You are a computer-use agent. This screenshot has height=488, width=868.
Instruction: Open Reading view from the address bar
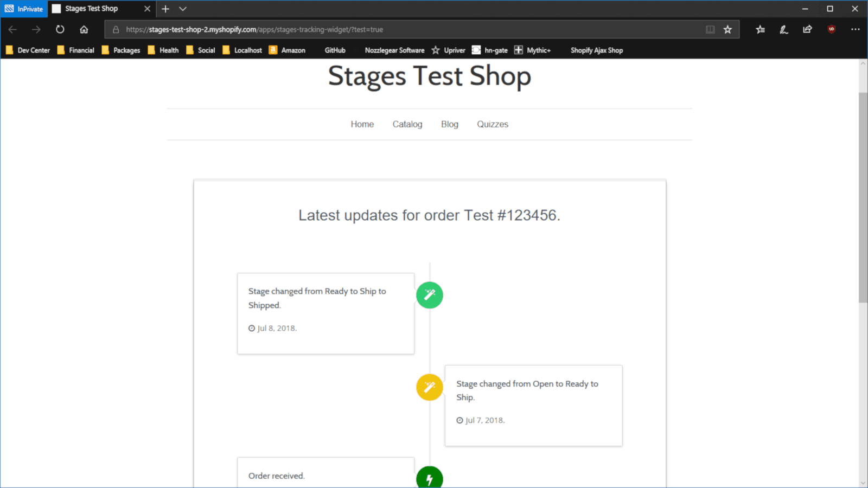[711, 29]
